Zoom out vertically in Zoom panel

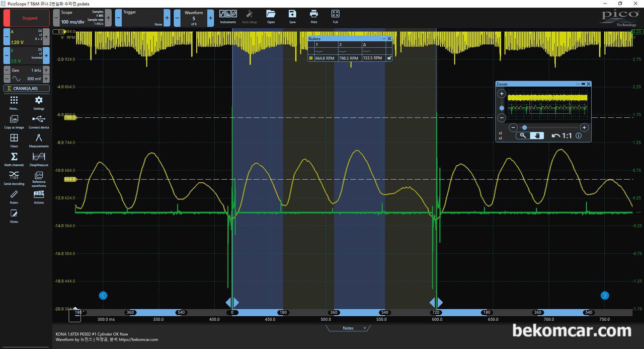click(x=502, y=118)
